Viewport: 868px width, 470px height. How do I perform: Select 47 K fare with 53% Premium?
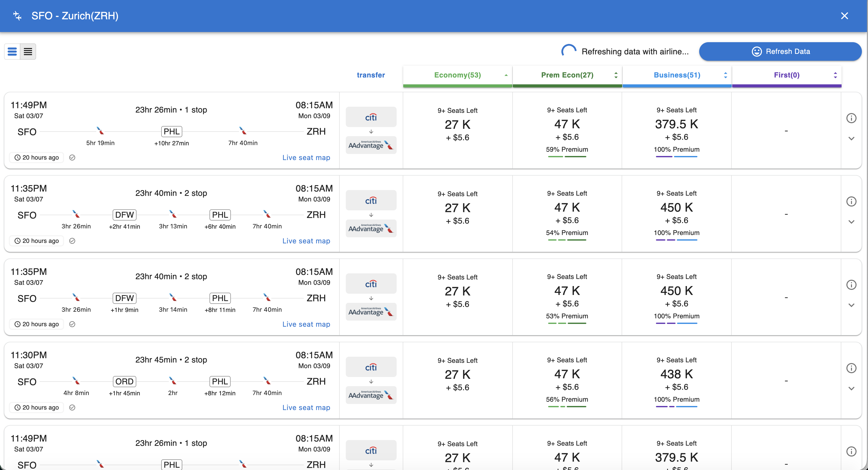tap(567, 291)
